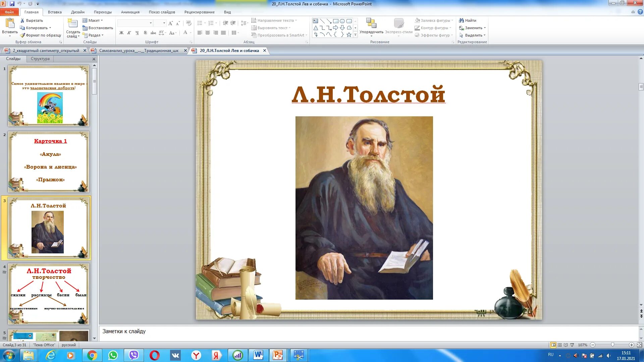Select slide 2 thumbnail Карточка 1
Image resolution: width=644 pixels, height=362 pixels.
49,162
